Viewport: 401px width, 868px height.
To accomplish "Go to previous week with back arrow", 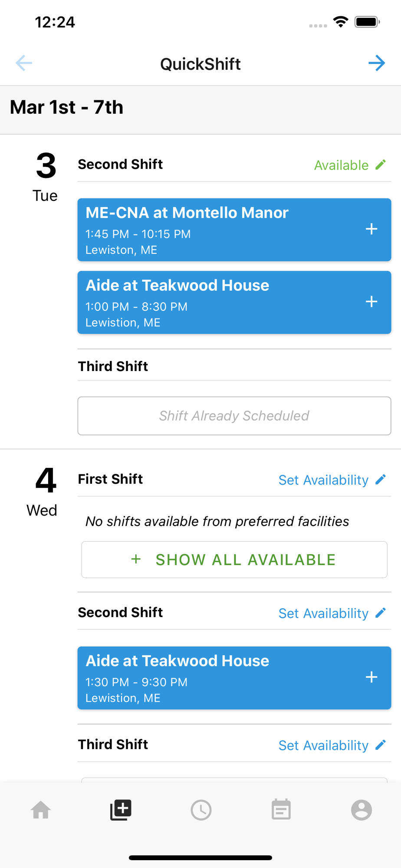I will pos(24,63).
